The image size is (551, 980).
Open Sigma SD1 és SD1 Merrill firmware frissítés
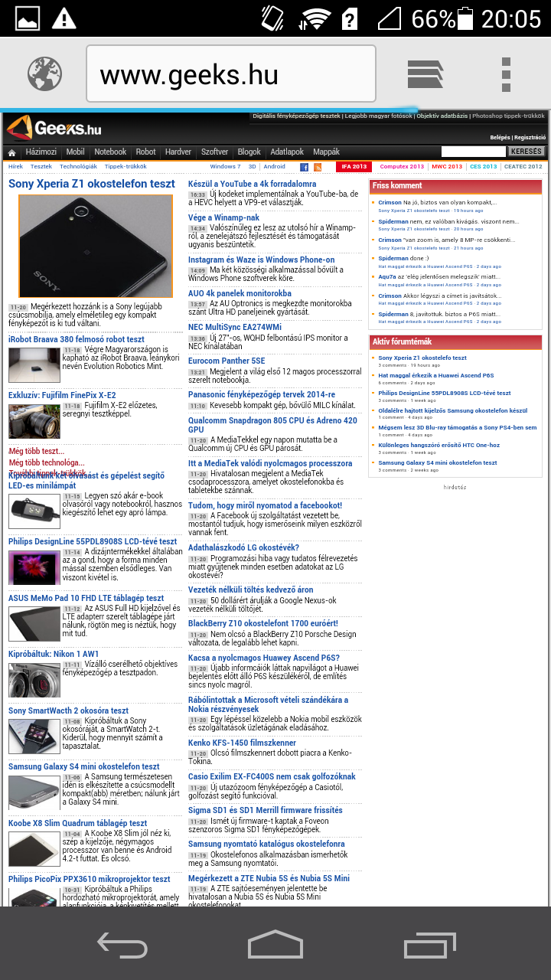click(x=266, y=810)
